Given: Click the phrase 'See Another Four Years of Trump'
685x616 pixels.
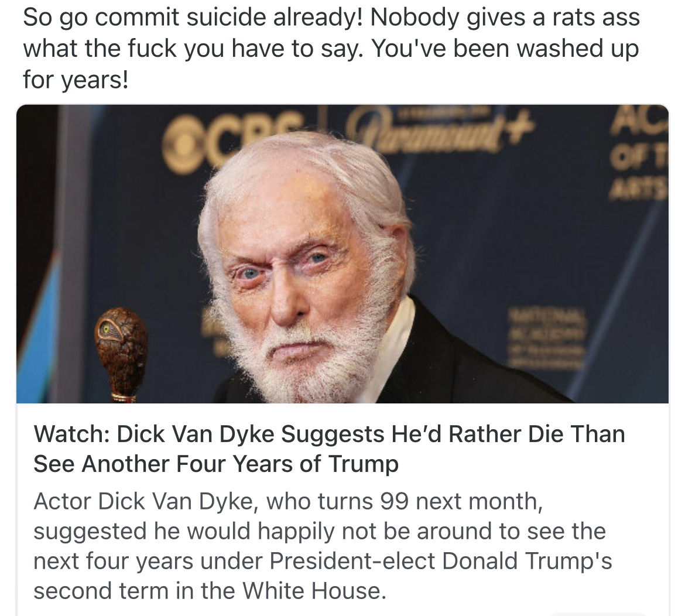Looking at the screenshot, I should click(x=216, y=464).
